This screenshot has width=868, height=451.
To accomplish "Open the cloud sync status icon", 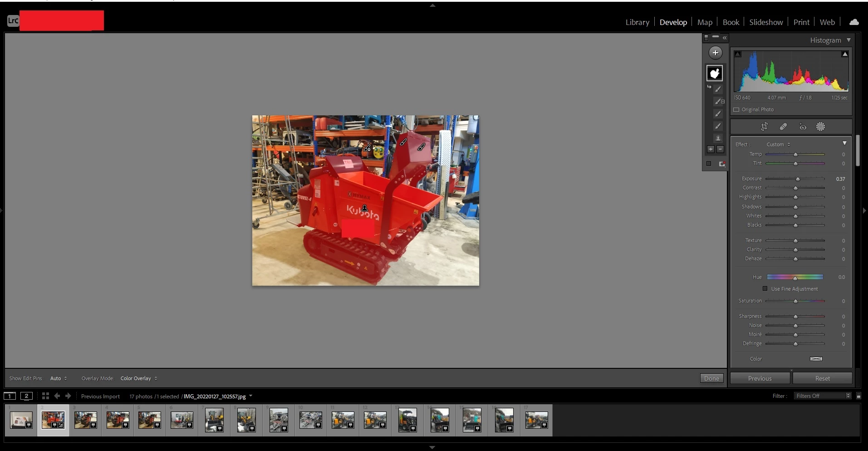I will click(854, 22).
